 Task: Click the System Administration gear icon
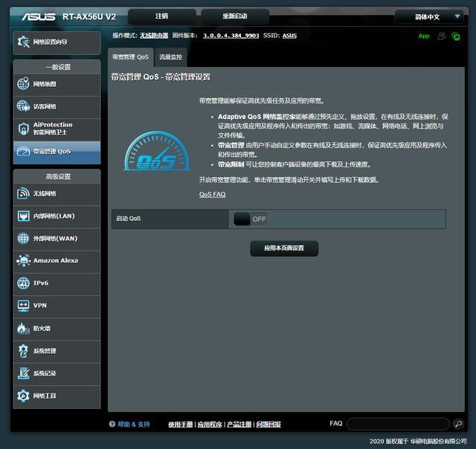23,351
